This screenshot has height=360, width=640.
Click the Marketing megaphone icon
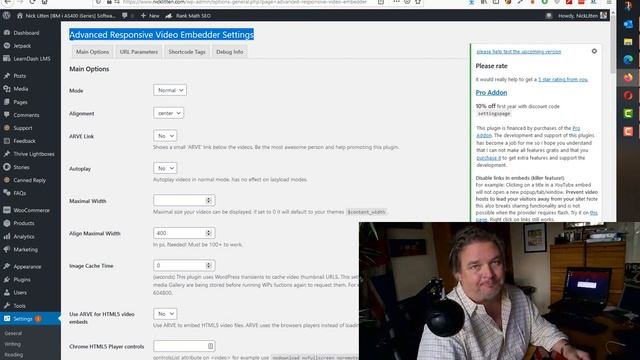click(x=7, y=249)
